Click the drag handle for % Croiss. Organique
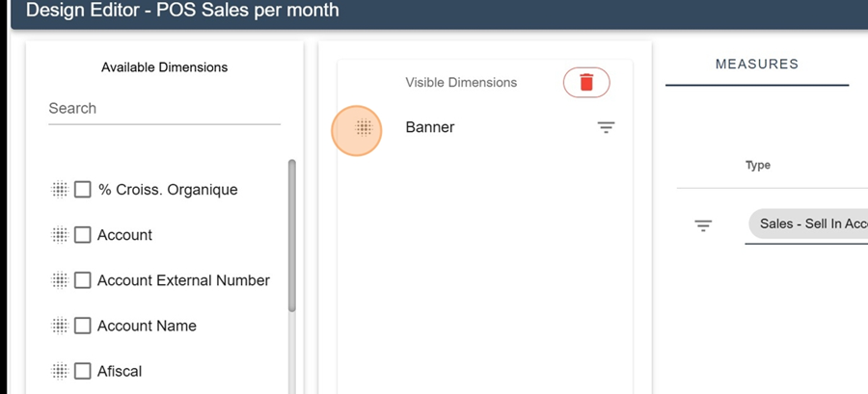This screenshot has height=394, width=868. (59, 190)
